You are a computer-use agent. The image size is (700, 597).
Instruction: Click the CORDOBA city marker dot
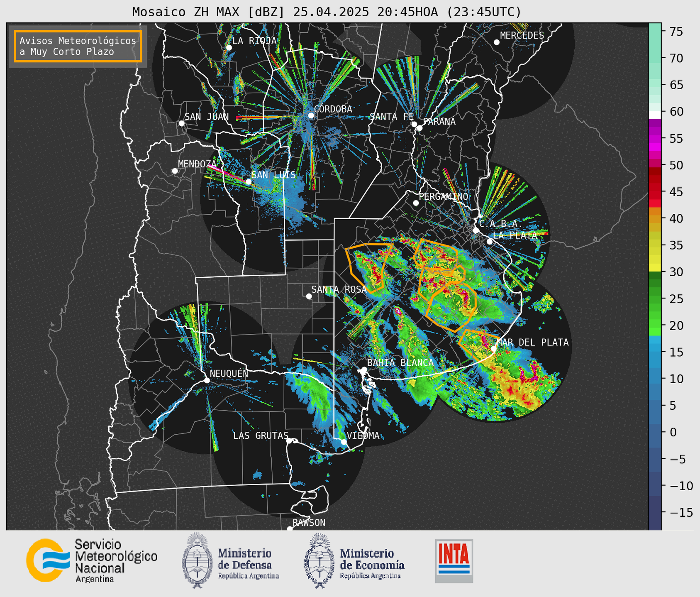pyautogui.click(x=311, y=115)
